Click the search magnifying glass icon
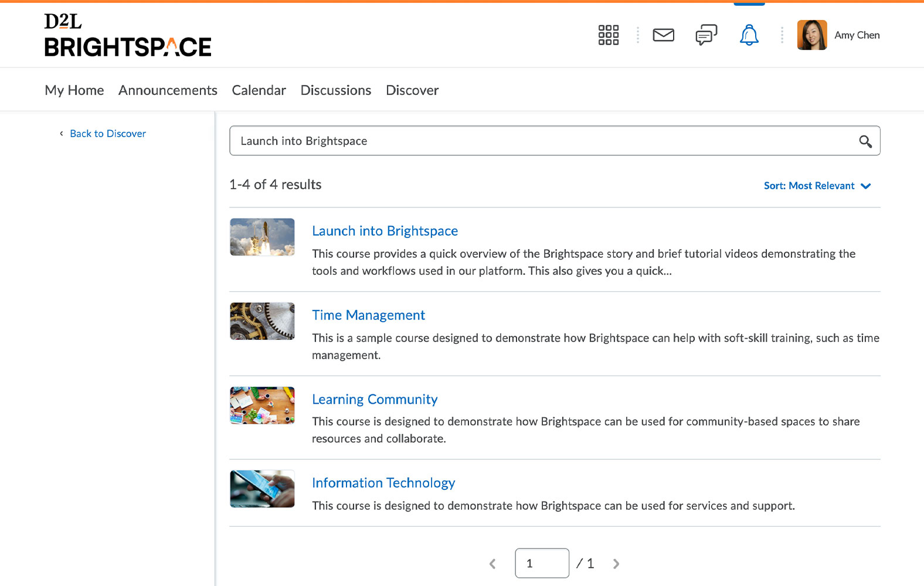Image resolution: width=924 pixels, height=586 pixels. point(865,141)
